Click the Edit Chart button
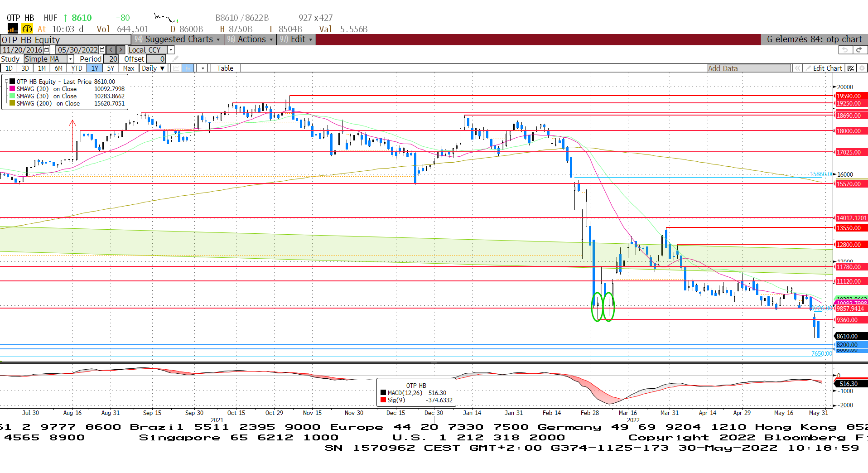Screen dimensions: 868x473 (x=824, y=68)
